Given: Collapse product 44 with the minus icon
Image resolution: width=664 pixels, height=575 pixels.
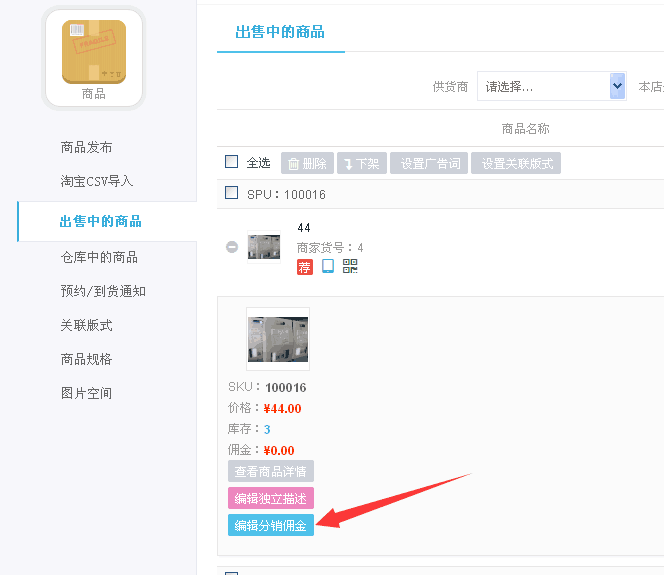Looking at the screenshot, I should pyautogui.click(x=232, y=247).
